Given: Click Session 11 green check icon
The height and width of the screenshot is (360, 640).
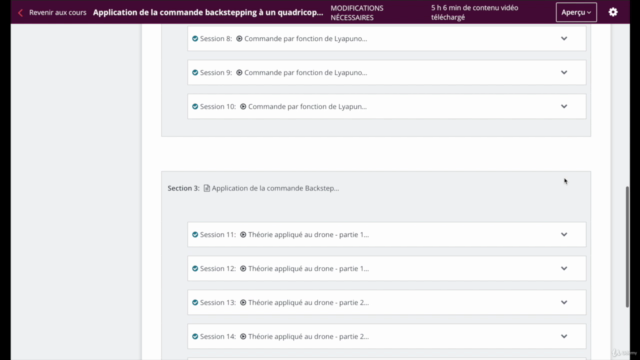Looking at the screenshot, I should pyautogui.click(x=195, y=235).
